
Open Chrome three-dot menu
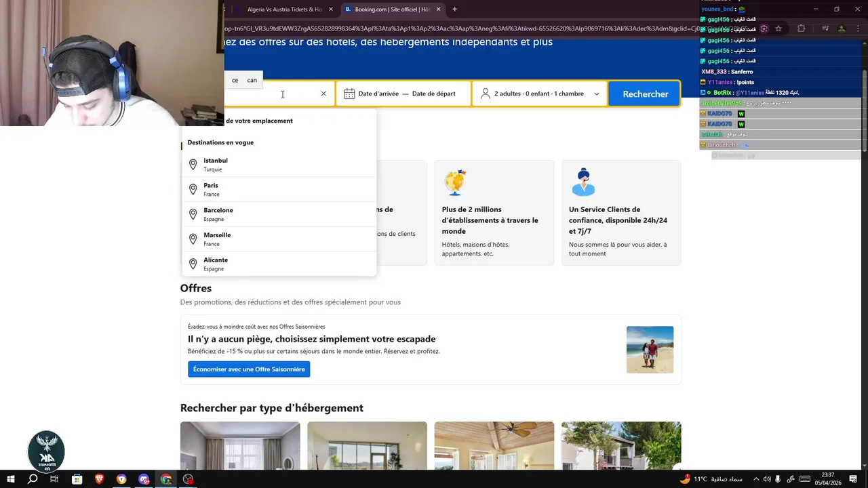858,28
